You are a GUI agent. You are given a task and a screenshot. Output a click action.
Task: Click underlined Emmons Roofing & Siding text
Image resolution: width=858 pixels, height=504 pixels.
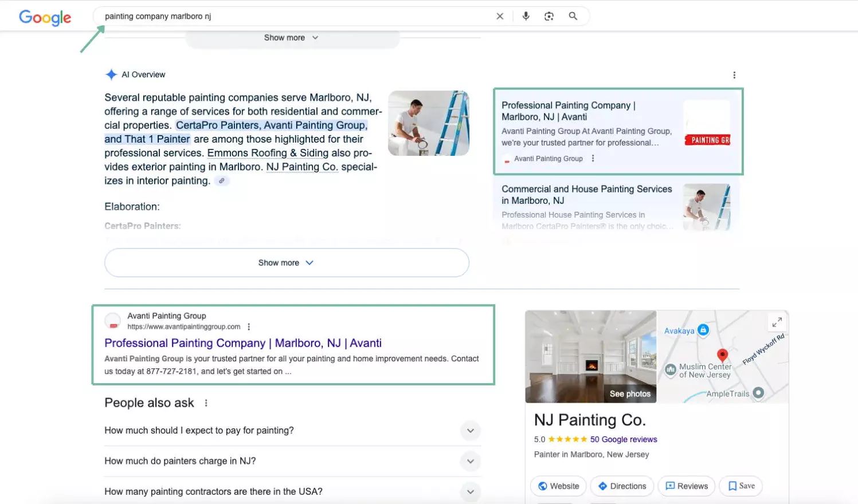(268, 153)
